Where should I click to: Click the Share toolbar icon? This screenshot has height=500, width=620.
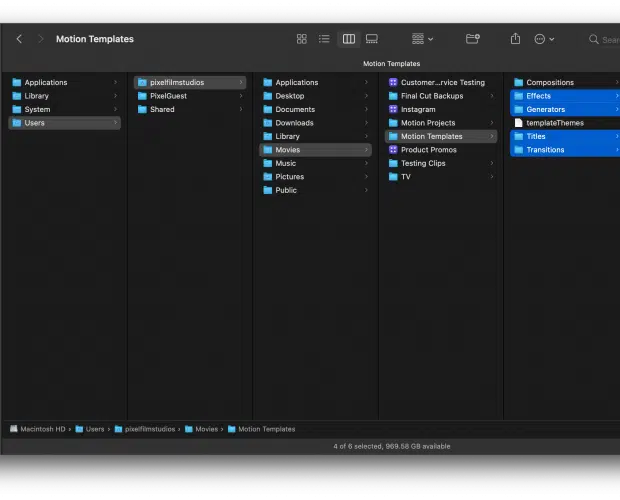(x=515, y=39)
